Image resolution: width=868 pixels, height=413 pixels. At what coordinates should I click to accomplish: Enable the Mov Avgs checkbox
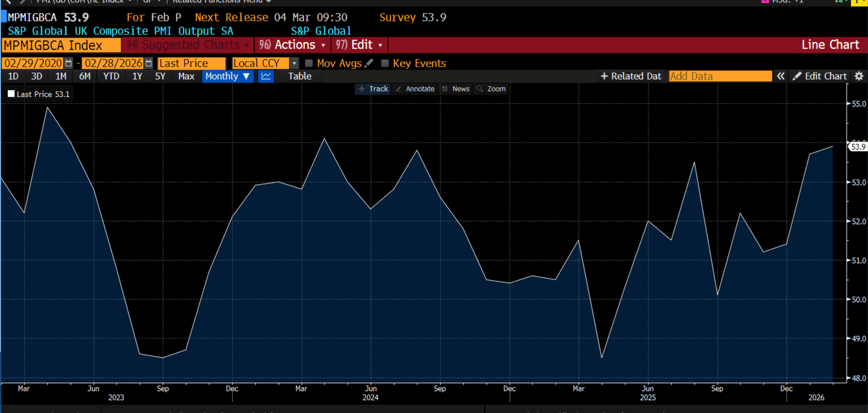pos(309,63)
